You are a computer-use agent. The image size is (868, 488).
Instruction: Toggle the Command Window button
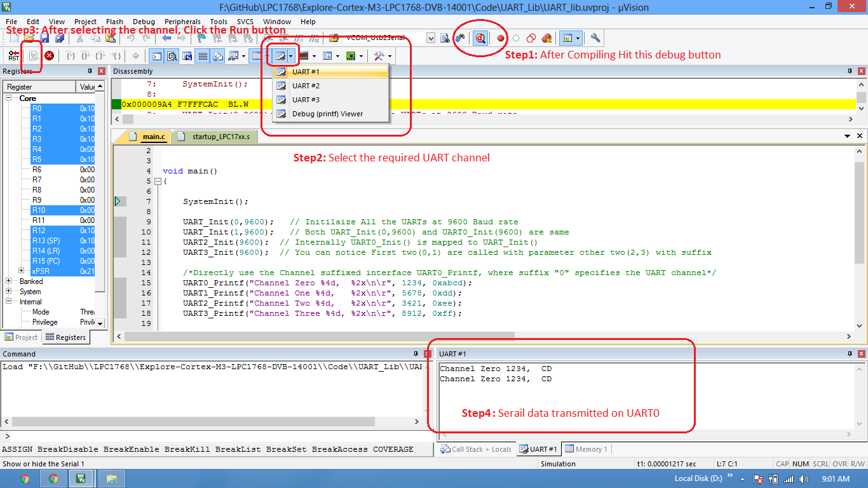[156, 56]
